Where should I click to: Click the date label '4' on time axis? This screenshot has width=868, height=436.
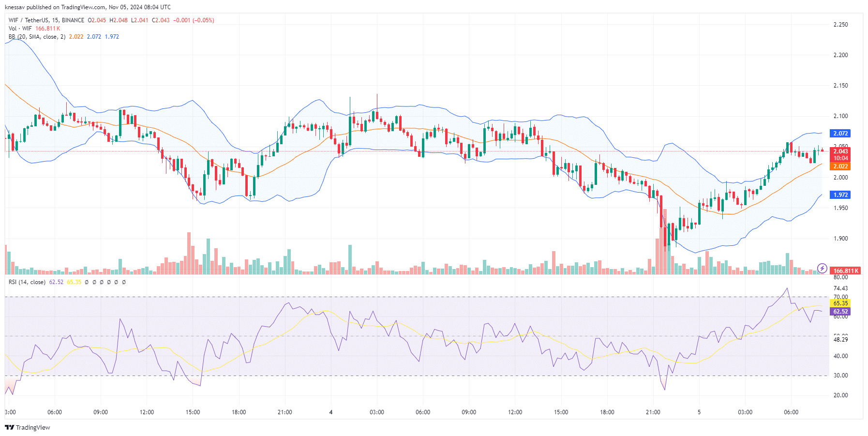click(331, 412)
